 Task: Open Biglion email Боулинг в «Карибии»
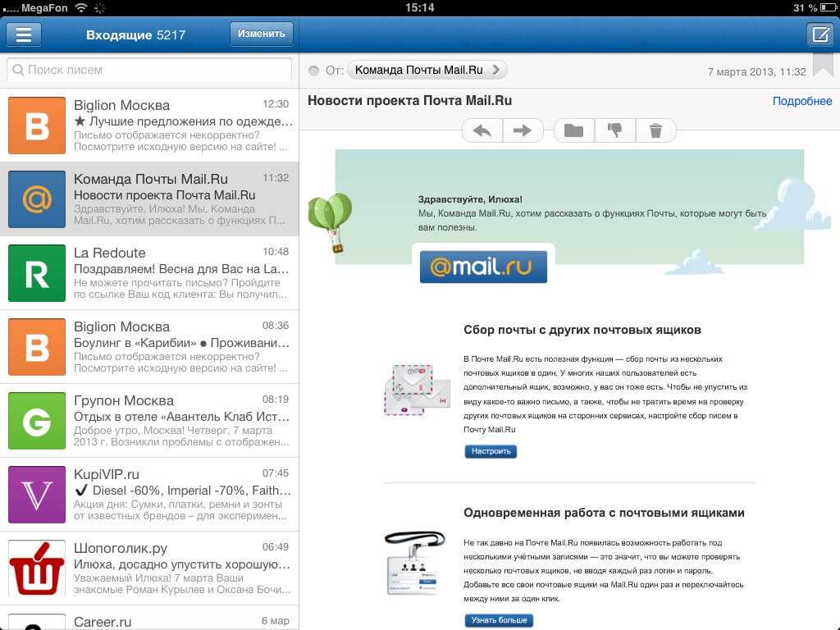[x=149, y=347]
